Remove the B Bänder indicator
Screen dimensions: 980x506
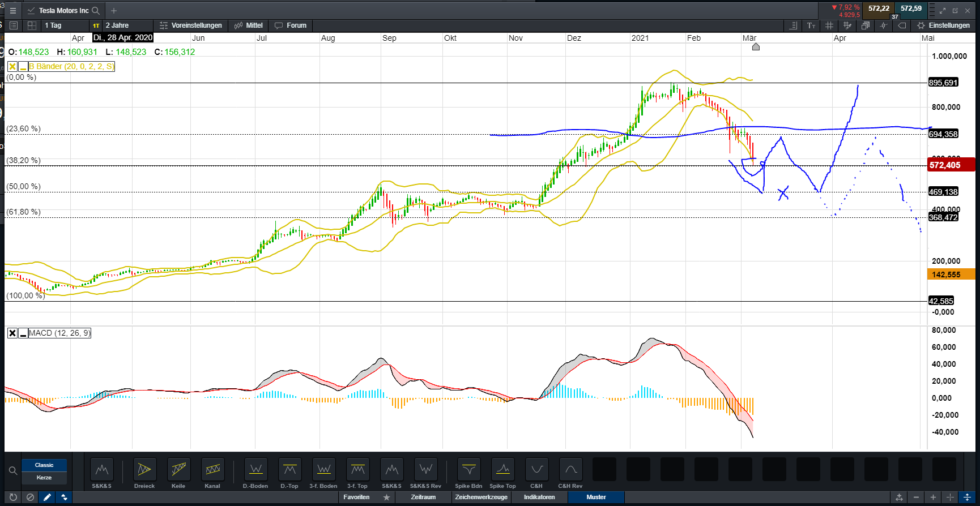coord(12,66)
